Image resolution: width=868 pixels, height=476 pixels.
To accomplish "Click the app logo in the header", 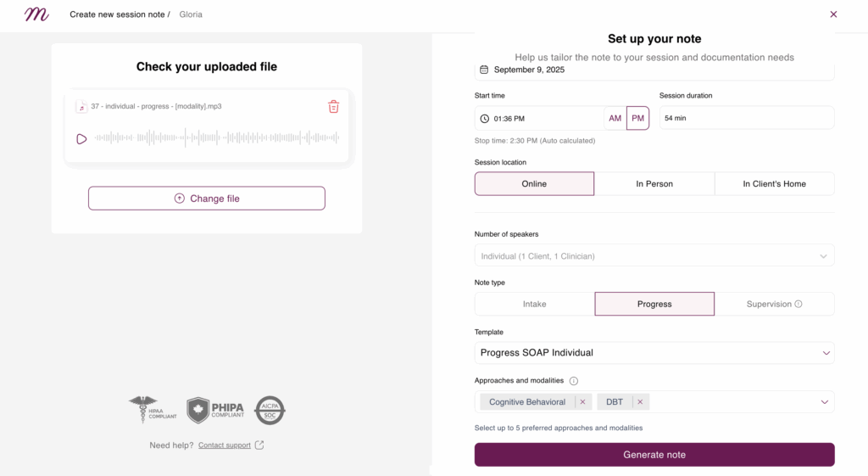I will 36,14.
